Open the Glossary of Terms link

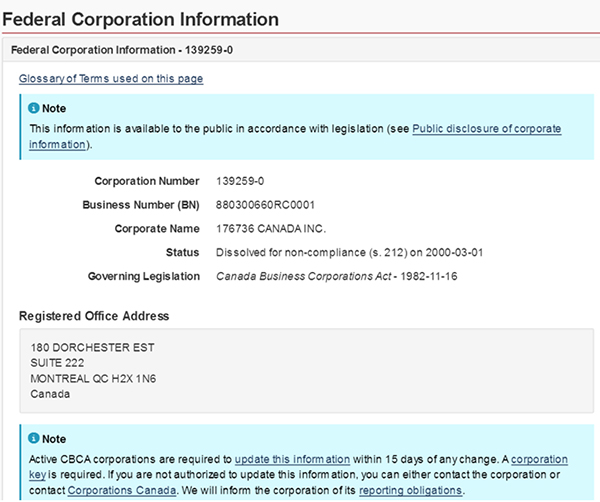(x=111, y=78)
